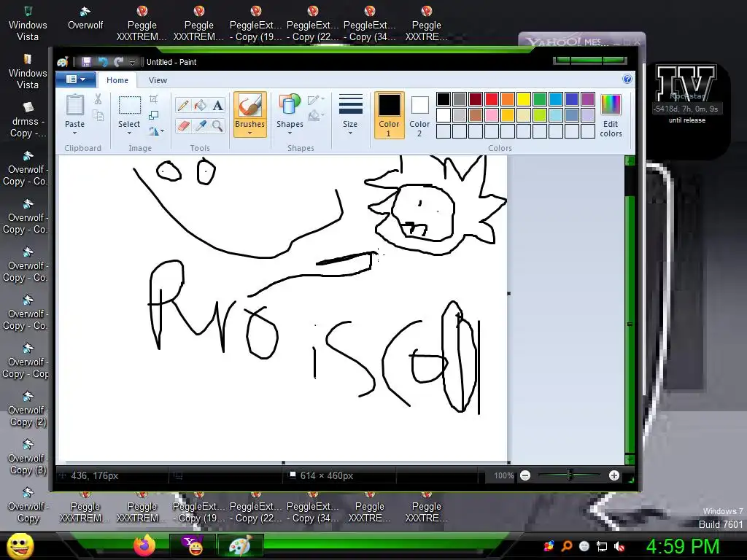The height and width of the screenshot is (560, 747).
Task: Select the Color picker eyedropper tool
Action: (200, 125)
